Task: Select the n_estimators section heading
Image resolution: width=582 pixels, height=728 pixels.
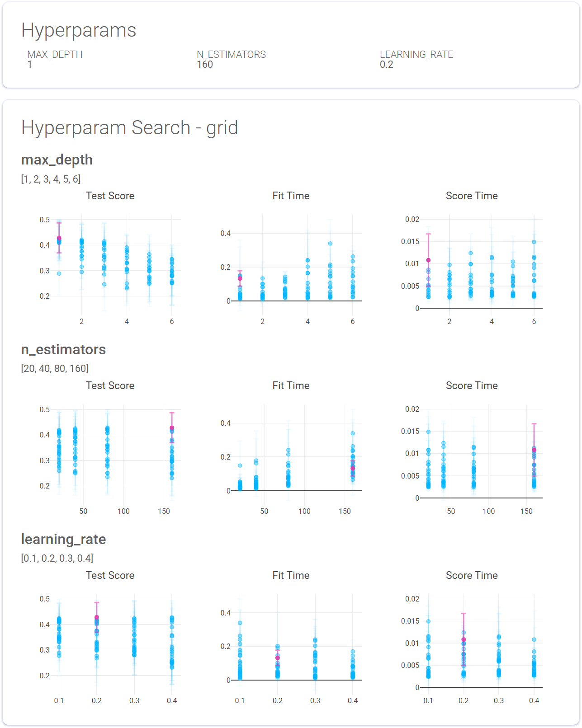Action: [x=63, y=350]
